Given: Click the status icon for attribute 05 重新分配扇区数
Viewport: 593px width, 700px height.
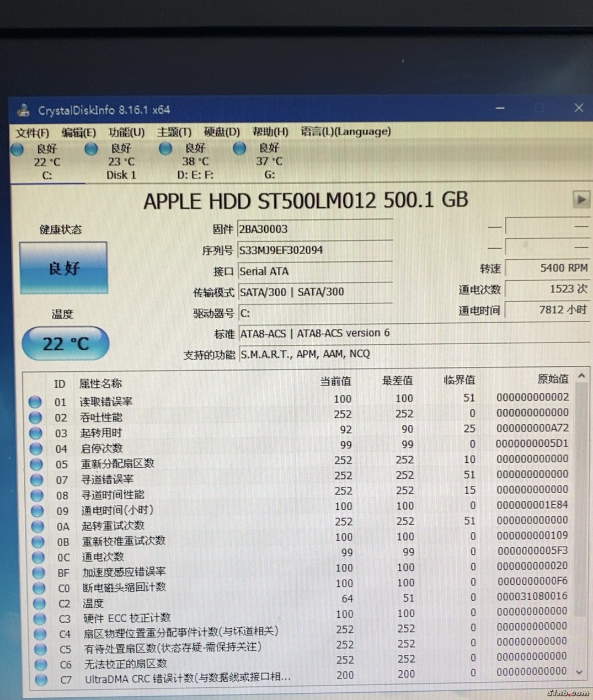Looking at the screenshot, I should tap(36, 464).
